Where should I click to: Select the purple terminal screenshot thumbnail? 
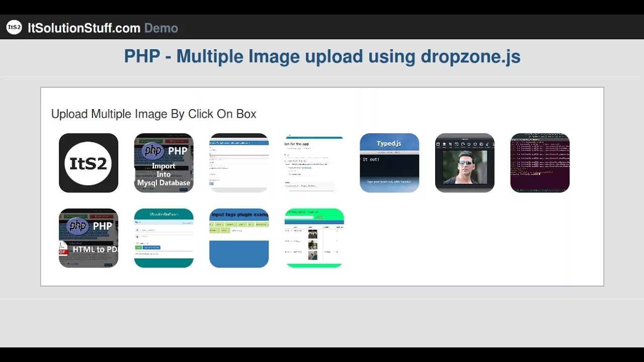tap(540, 163)
